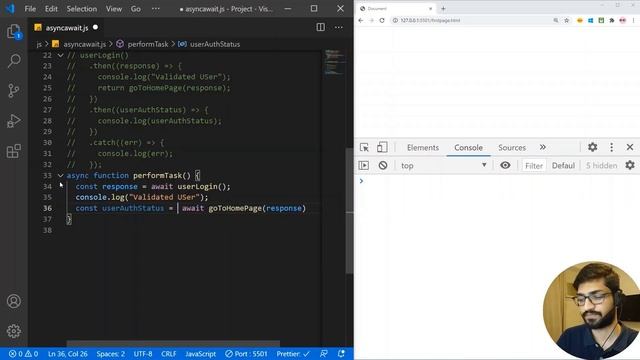The height and width of the screenshot is (360, 640).
Task: Change end of line via CRLF
Action: pyautogui.click(x=169, y=354)
